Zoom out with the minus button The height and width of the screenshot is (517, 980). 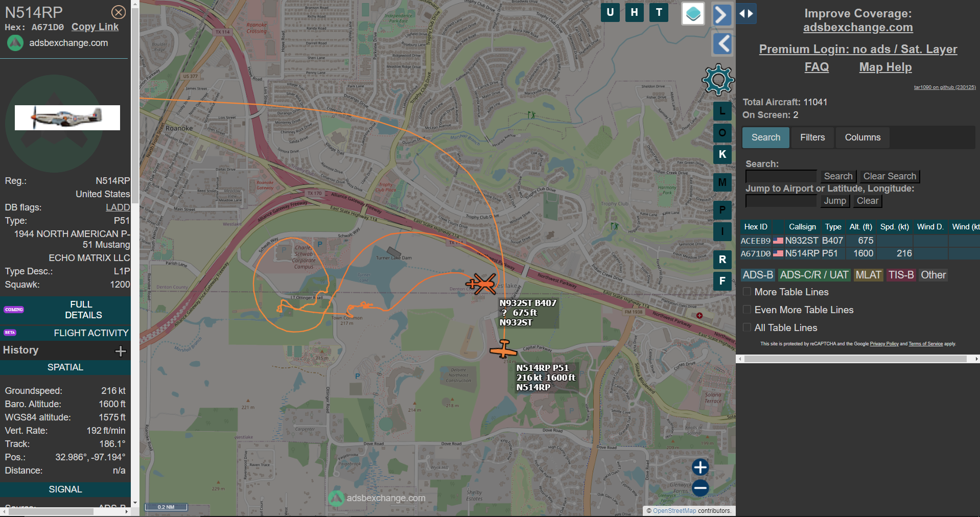click(700, 488)
